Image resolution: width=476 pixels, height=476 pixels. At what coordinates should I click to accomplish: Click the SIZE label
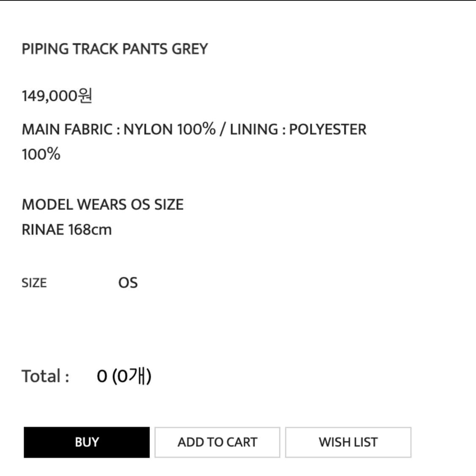[x=34, y=282]
